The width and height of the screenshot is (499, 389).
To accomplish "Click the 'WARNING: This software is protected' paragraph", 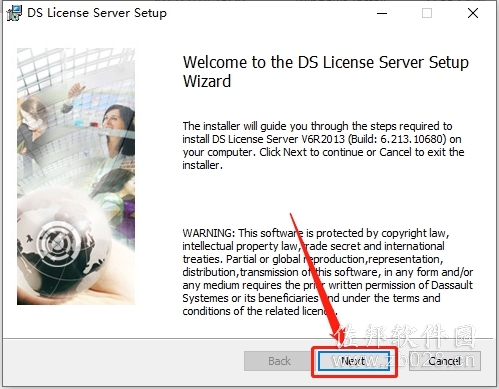I will click(x=327, y=272).
